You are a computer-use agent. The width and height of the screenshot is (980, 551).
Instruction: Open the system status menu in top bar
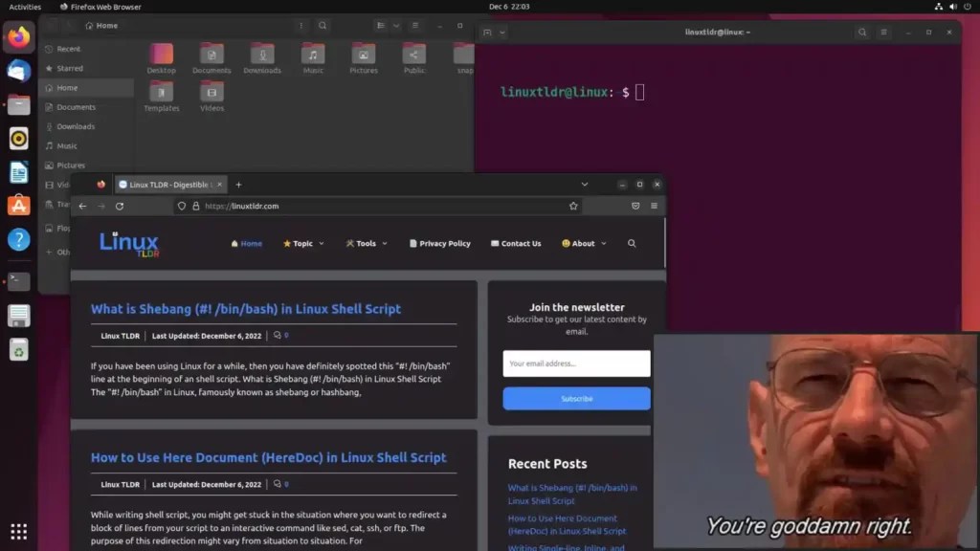pyautogui.click(x=952, y=7)
